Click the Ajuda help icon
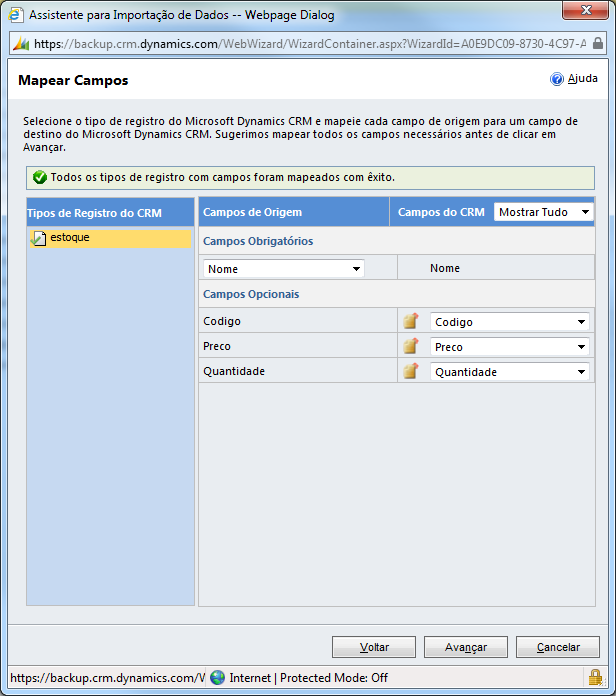The height and width of the screenshot is (696, 616). pyautogui.click(x=557, y=79)
